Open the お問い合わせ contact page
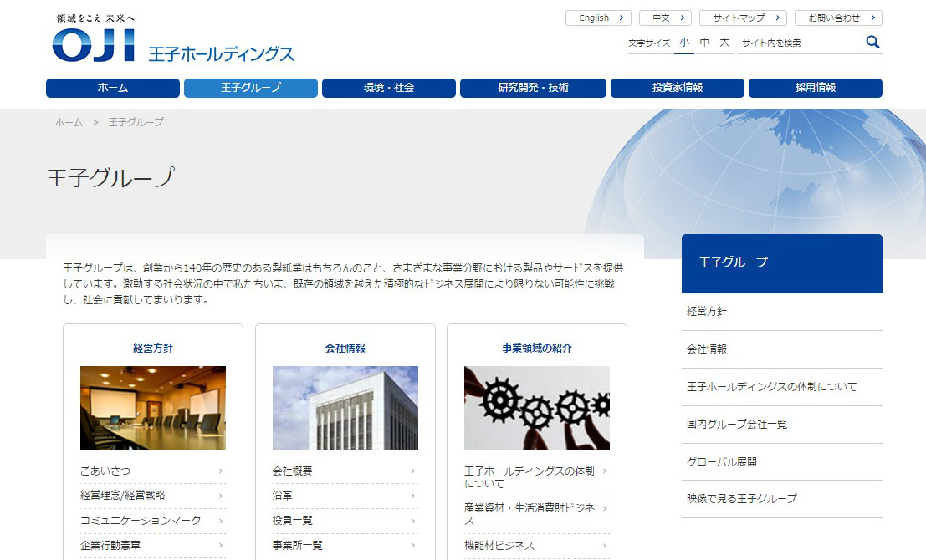Image resolution: width=926 pixels, height=560 pixels. pos(839,18)
